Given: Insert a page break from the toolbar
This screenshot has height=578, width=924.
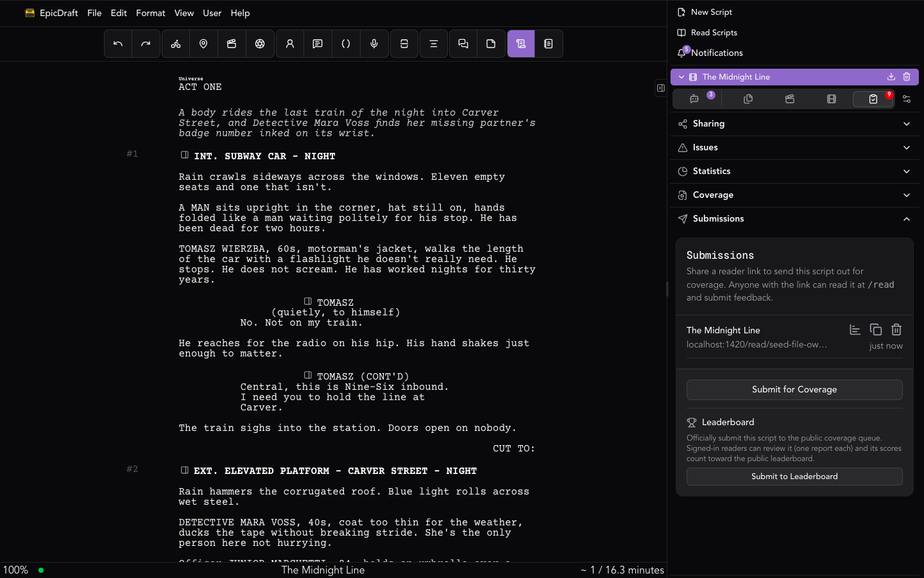Looking at the screenshot, I should click(x=404, y=44).
